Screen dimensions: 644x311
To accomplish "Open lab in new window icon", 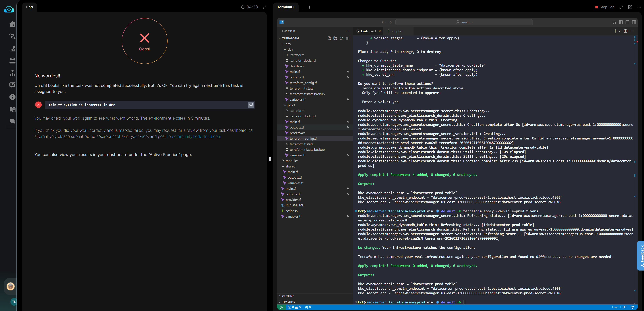I will pyautogui.click(x=630, y=7).
